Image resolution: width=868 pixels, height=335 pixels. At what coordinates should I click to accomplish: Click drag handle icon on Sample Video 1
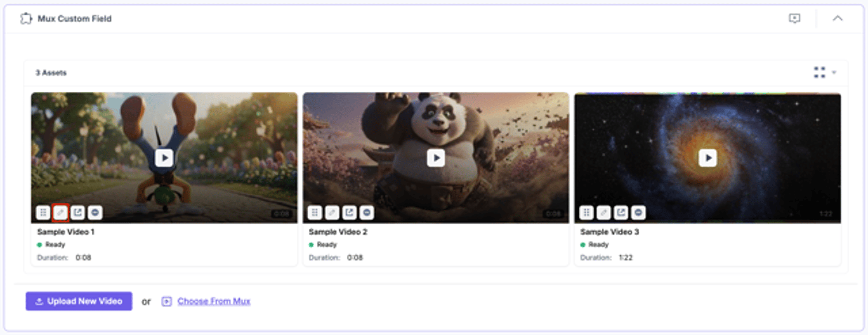tap(43, 213)
